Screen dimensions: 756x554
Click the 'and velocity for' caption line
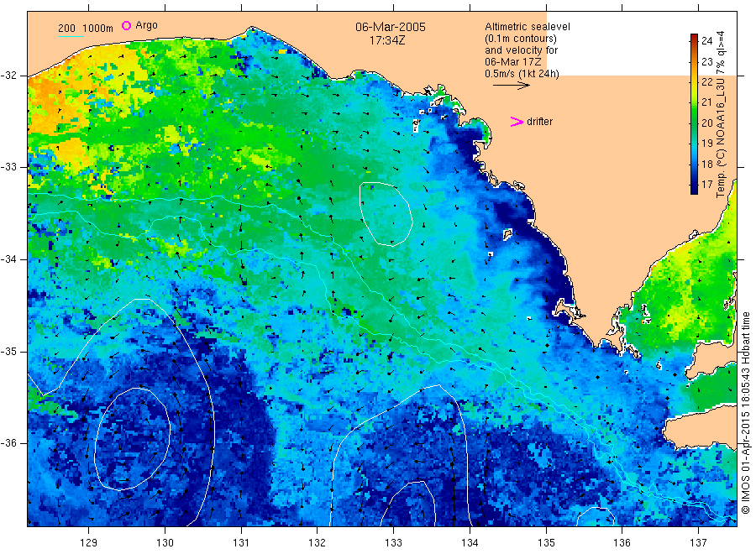click(521, 50)
